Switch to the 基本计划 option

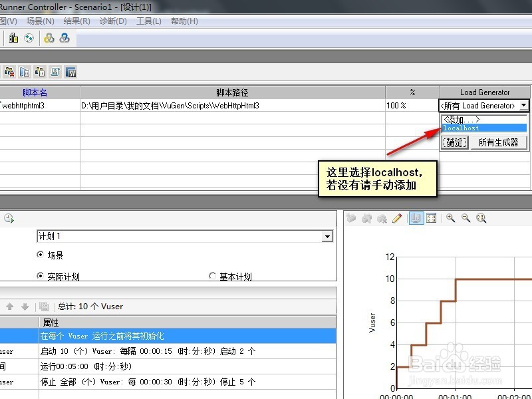[213, 276]
